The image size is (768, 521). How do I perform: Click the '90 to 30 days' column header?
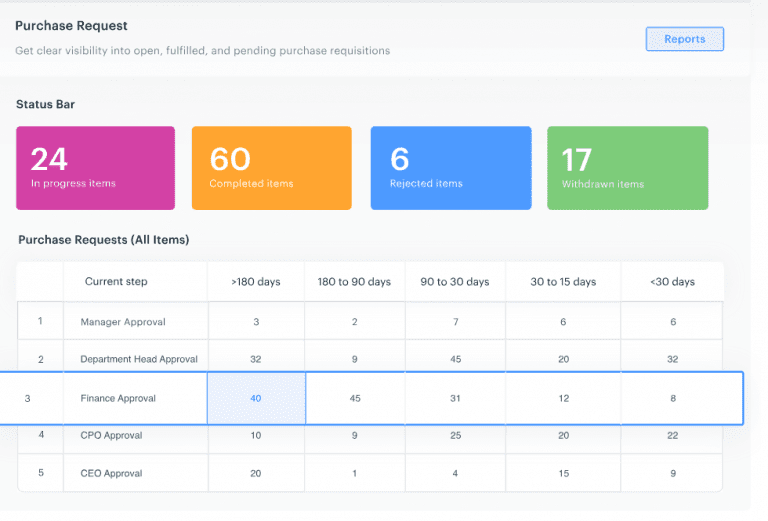[455, 282]
